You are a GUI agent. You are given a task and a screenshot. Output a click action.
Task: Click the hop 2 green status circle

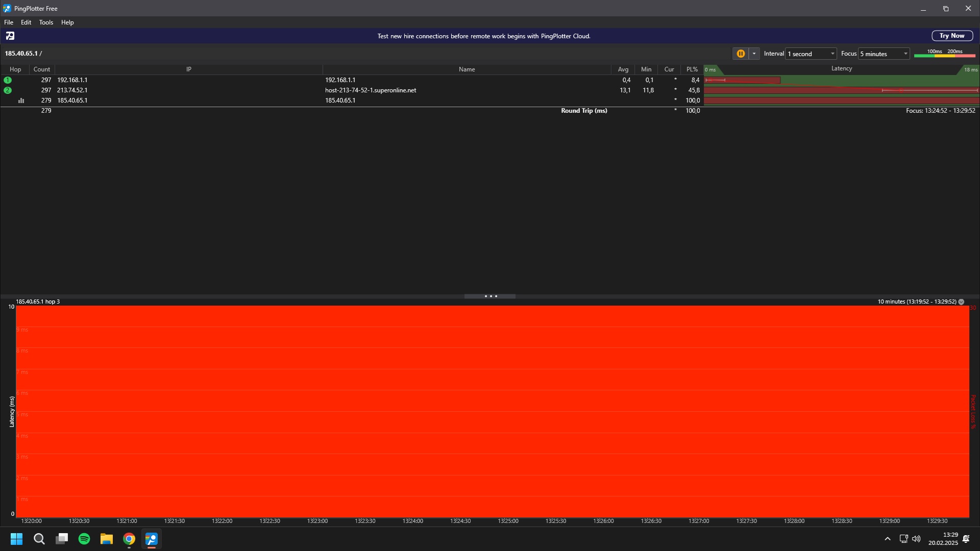tap(8, 90)
